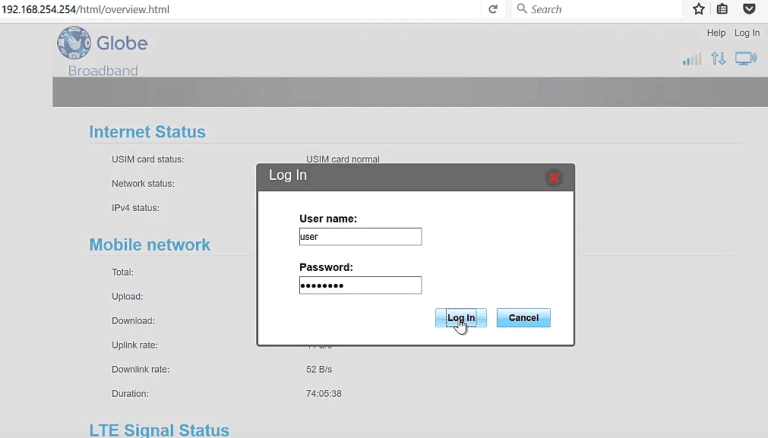Focus the User name field
Viewport: 768px width, 438px height.
pyautogui.click(x=360, y=237)
